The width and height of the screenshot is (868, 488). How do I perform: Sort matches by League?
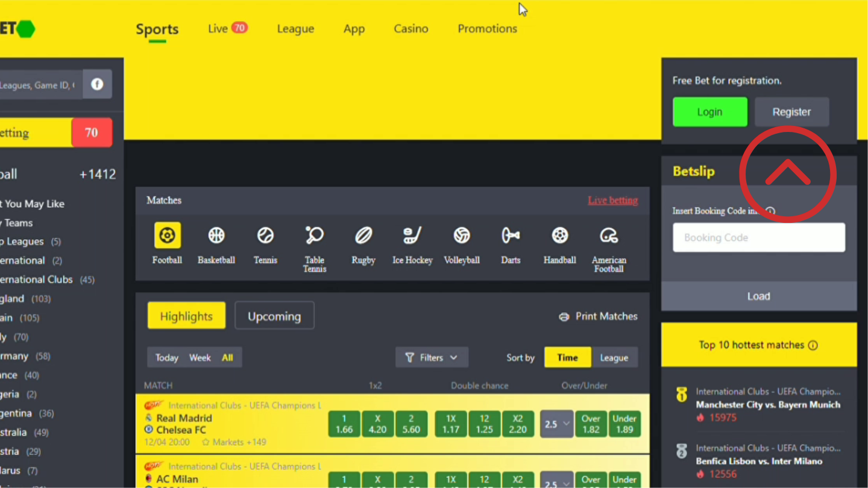pyautogui.click(x=614, y=358)
